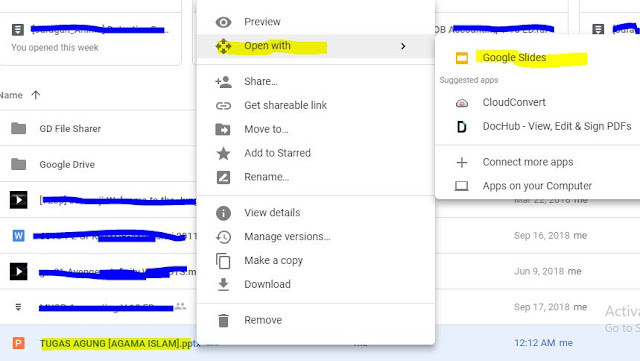Click the 12:12 AM modified time
The height and width of the screenshot is (361, 640).
point(534,343)
